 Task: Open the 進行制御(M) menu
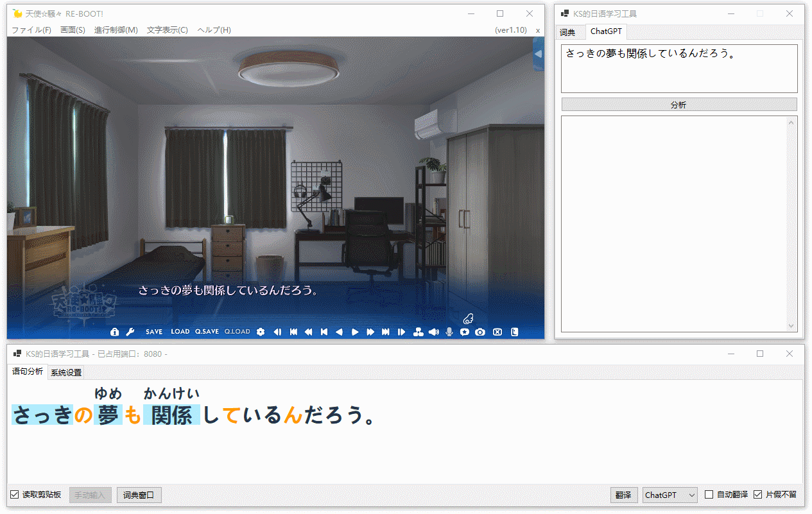tap(116, 30)
